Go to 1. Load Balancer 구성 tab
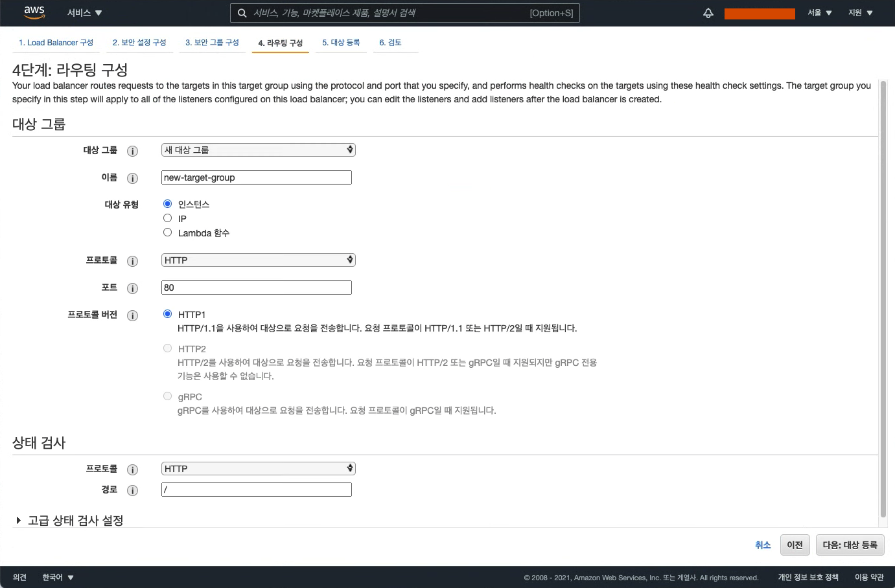The height and width of the screenshot is (588, 895). (x=56, y=43)
